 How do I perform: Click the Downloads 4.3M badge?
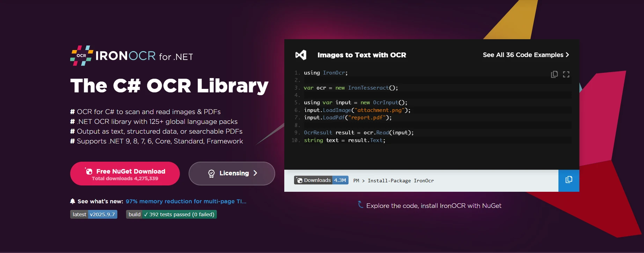321,180
